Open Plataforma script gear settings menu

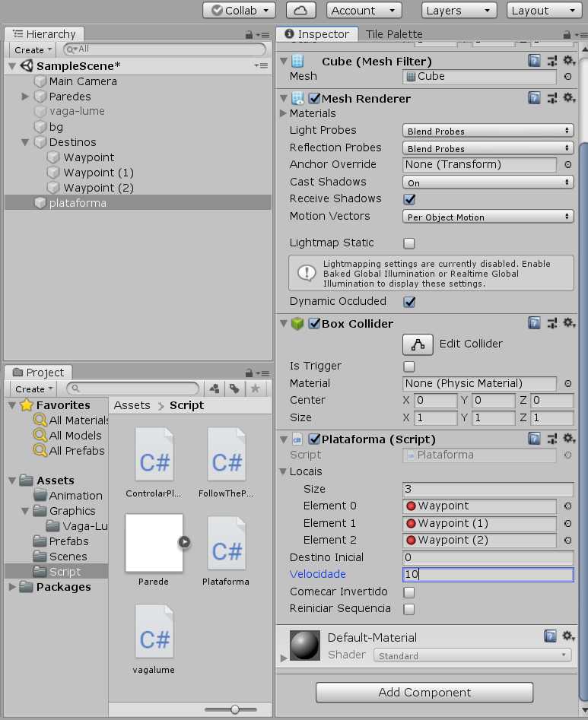point(569,439)
